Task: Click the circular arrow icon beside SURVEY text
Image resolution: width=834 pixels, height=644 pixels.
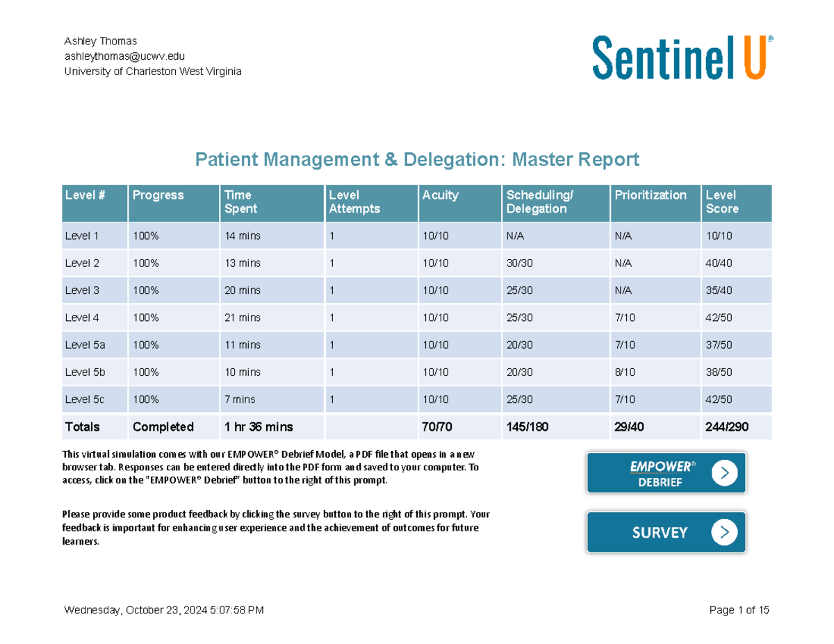Action: point(725,532)
